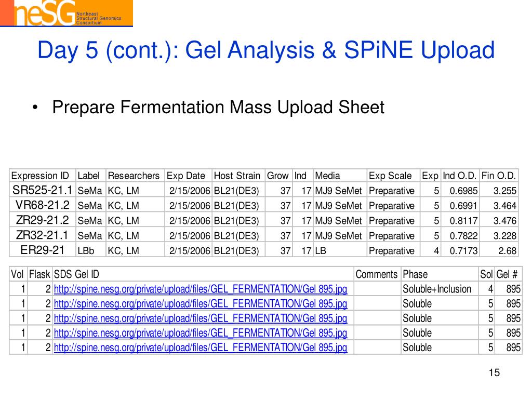Select the slide title 'Day 5 (cont.): Gel Analysis & SPiNE Upload'
The width and height of the screenshot is (532, 399).
click(266, 50)
